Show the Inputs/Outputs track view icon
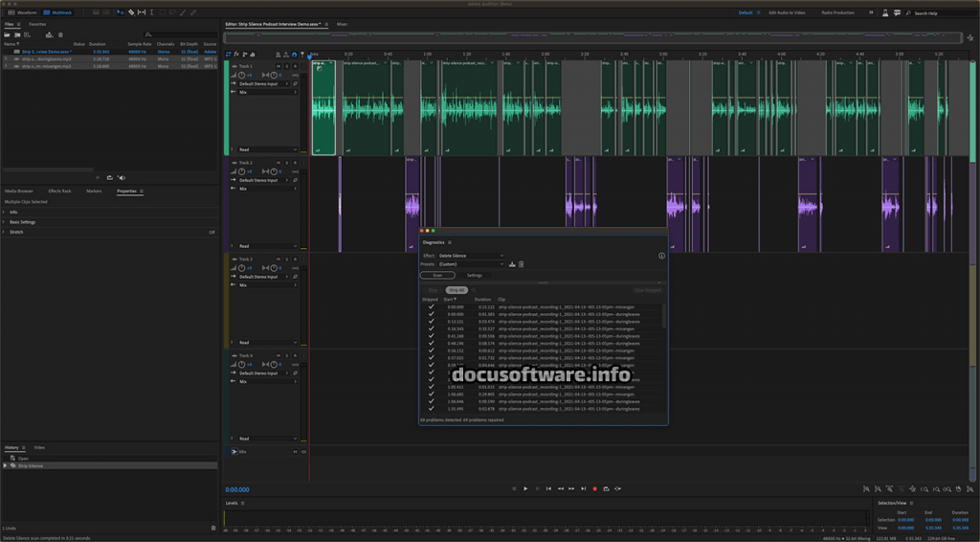The height and width of the screenshot is (542, 980). pos(228,55)
